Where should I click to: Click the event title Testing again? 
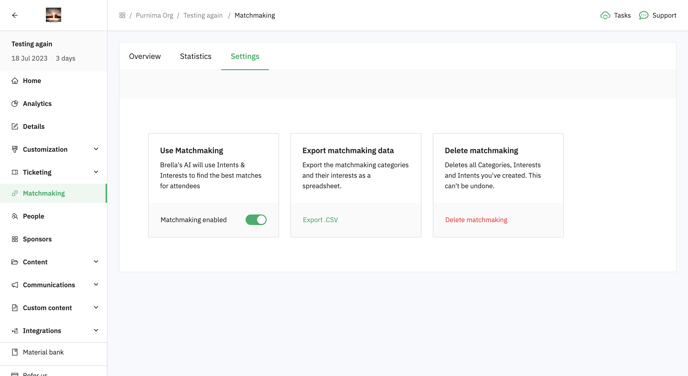pos(32,44)
